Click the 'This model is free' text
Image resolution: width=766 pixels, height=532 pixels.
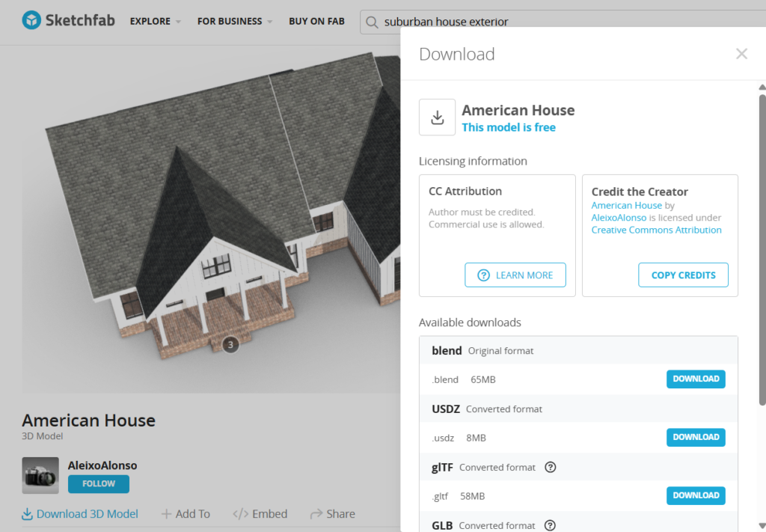click(x=509, y=127)
